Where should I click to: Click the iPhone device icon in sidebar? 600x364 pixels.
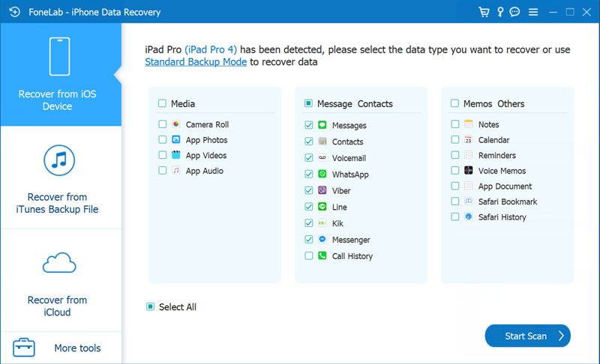pos(59,56)
